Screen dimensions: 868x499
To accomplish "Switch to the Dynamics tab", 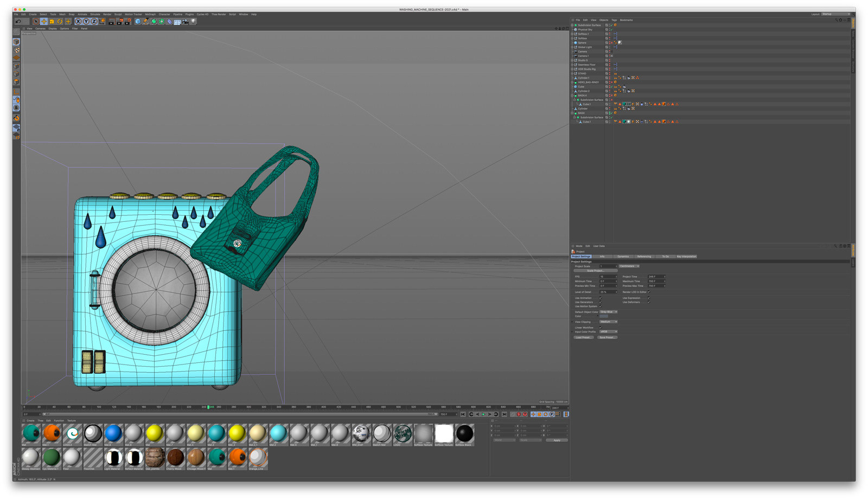I will pyautogui.click(x=623, y=257).
